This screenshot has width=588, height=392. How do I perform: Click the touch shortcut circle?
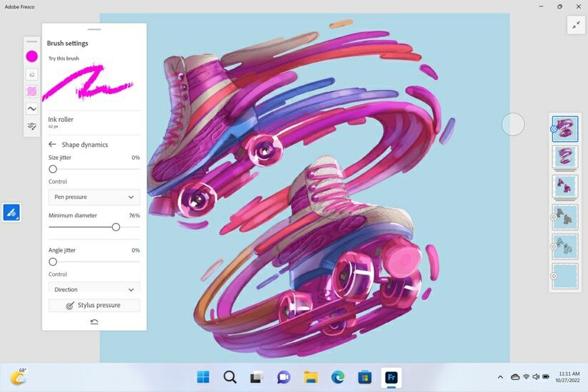[512, 124]
